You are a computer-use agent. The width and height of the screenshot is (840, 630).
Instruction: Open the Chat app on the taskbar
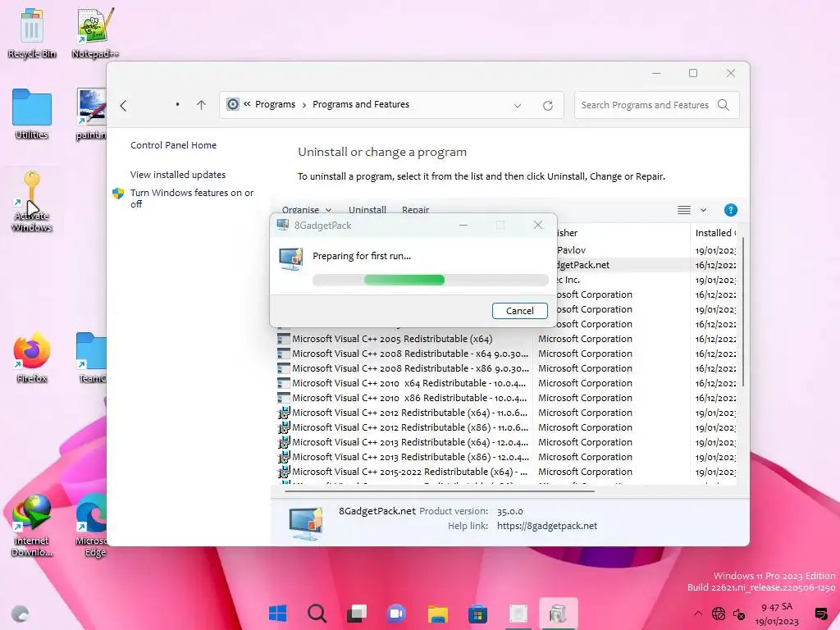(396, 614)
